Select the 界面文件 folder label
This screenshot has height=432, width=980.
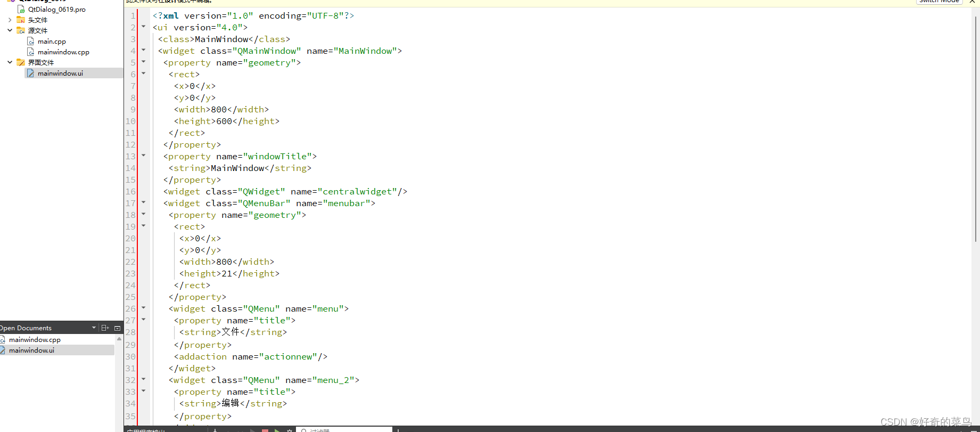pyautogui.click(x=41, y=62)
